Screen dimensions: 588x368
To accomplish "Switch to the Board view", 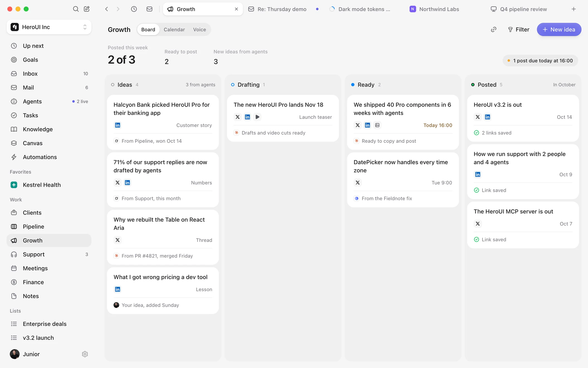I will (148, 30).
